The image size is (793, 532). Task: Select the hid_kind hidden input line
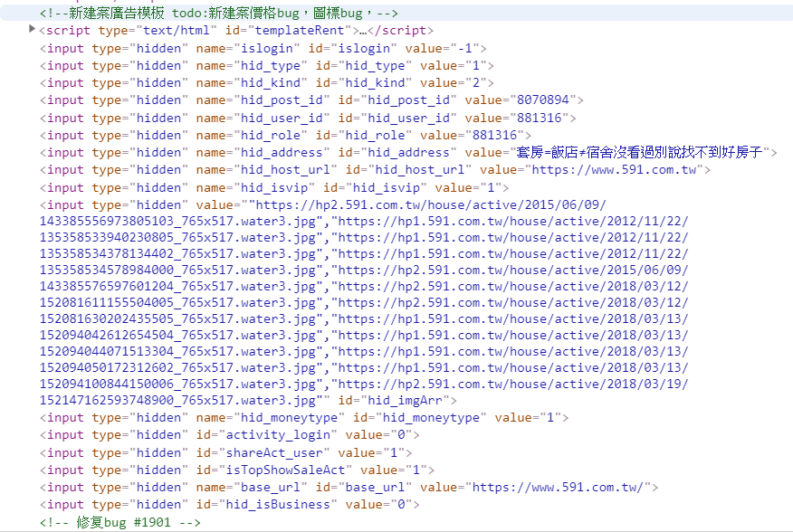266,82
